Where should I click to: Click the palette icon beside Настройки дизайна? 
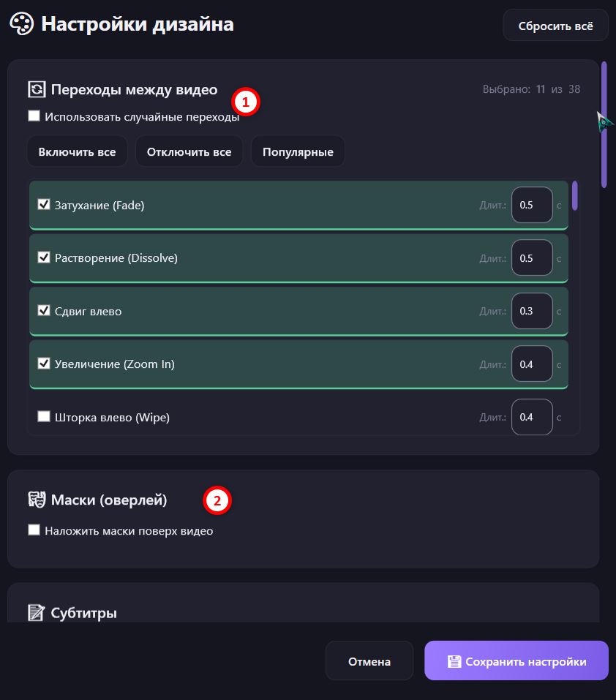(21, 23)
